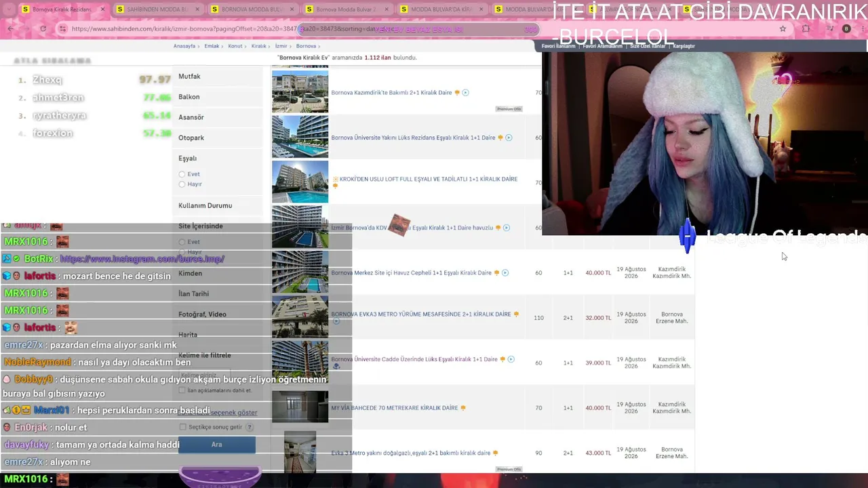Expand the Mutfak filter section

217,77
